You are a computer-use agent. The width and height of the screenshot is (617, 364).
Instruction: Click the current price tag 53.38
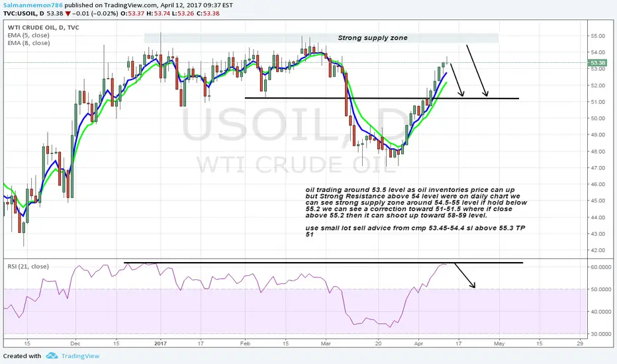[x=597, y=63]
